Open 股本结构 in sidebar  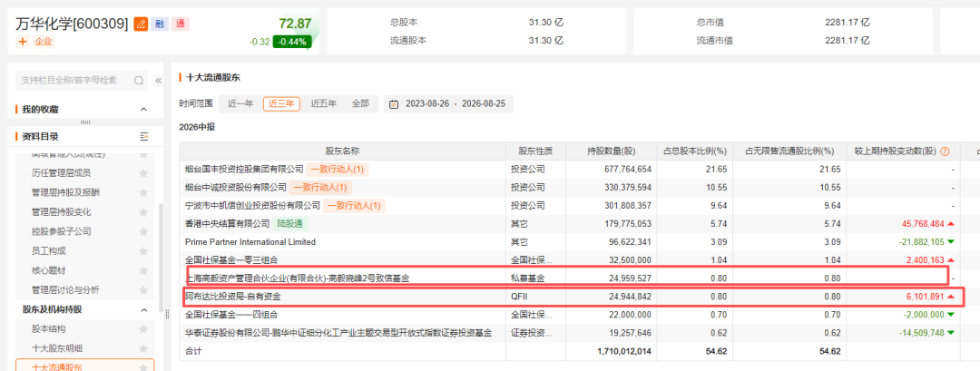point(49,328)
